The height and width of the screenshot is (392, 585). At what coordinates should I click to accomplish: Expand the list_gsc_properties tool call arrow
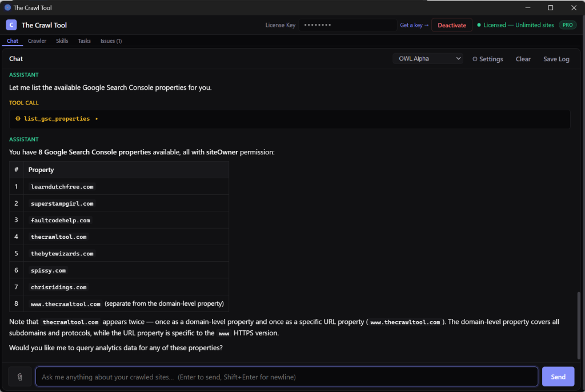click(96, 119)
